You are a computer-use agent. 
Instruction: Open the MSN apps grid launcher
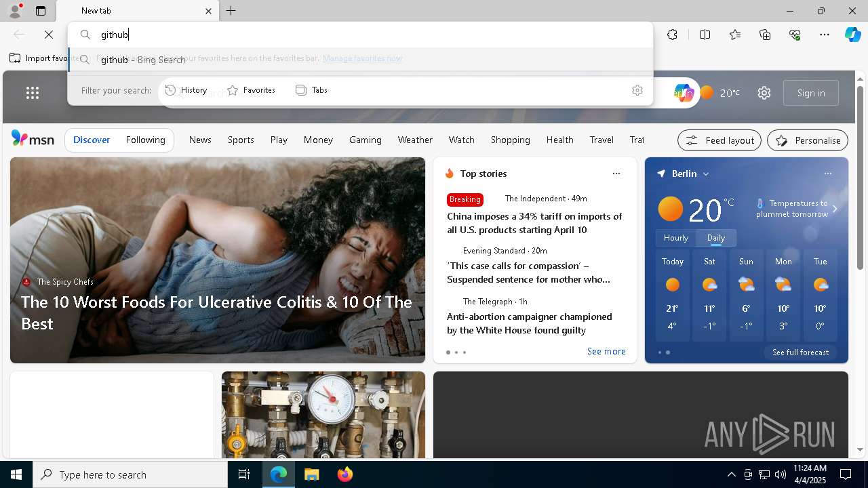point(32,93)
